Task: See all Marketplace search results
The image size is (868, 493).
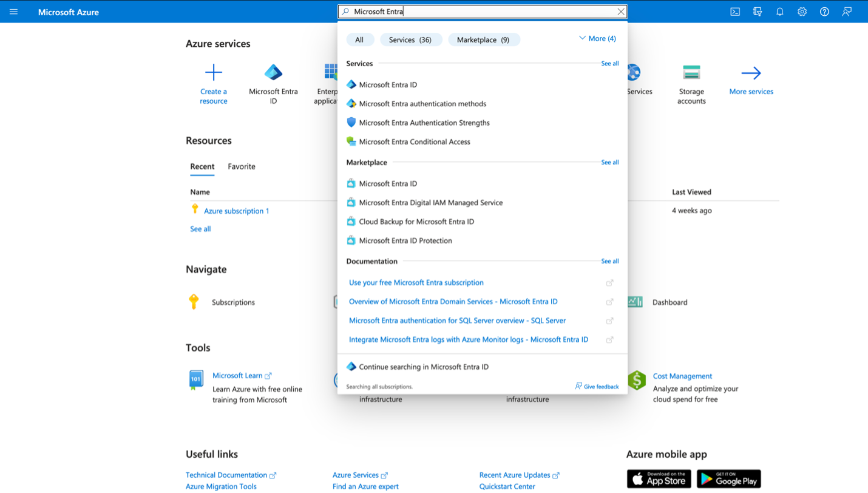Action: pyautogui.click(x=610, y=162)
